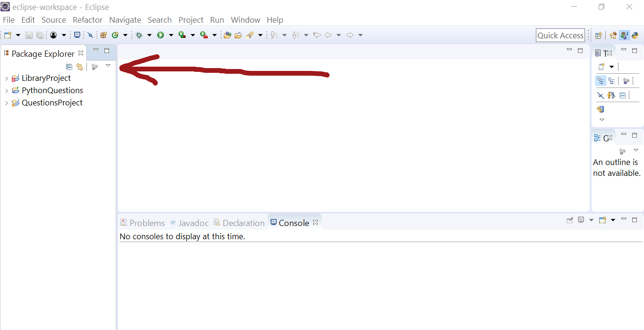Click the Open Perspective icon
Screen dimensions: 644x330
599,35
